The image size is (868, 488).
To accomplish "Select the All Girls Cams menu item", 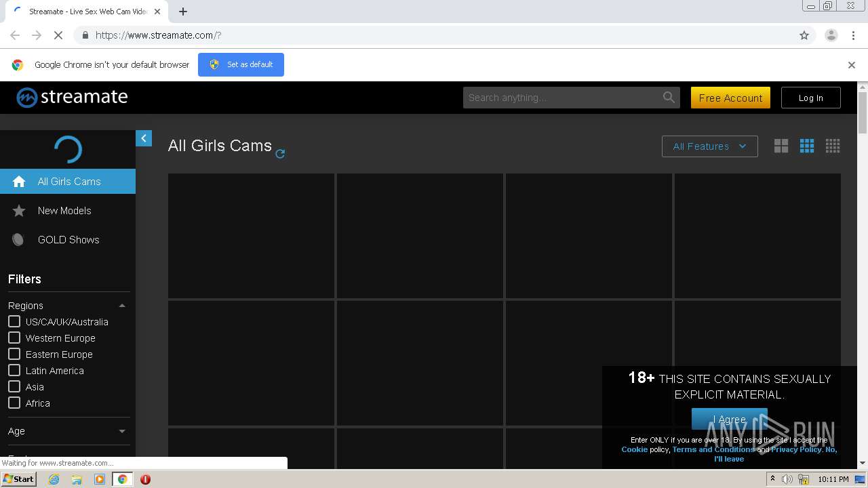I will point(68,182).
